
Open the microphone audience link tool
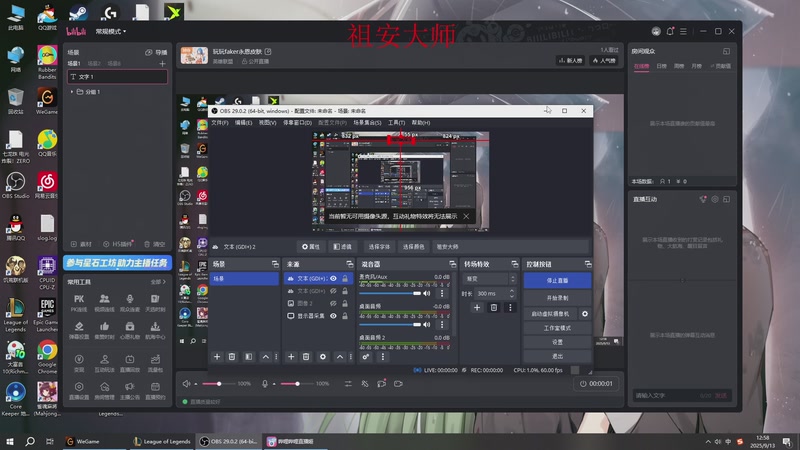(x=130, y=302)
